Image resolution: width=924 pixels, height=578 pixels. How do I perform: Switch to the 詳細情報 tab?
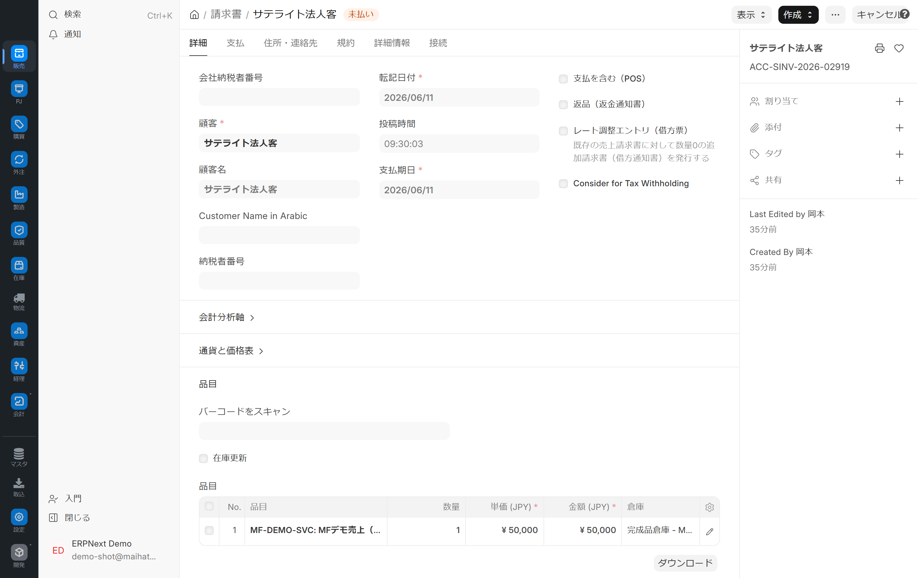(x=392, y=43)
